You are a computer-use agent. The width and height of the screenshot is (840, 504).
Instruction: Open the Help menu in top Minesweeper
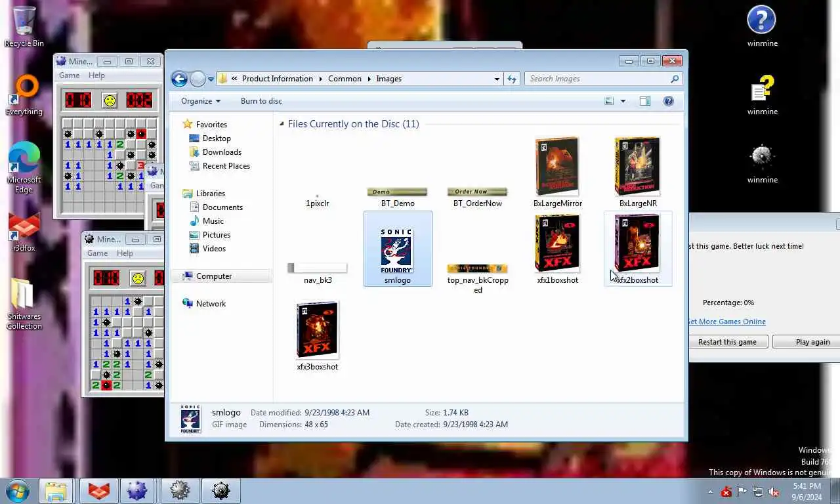[x=96, y=75]
